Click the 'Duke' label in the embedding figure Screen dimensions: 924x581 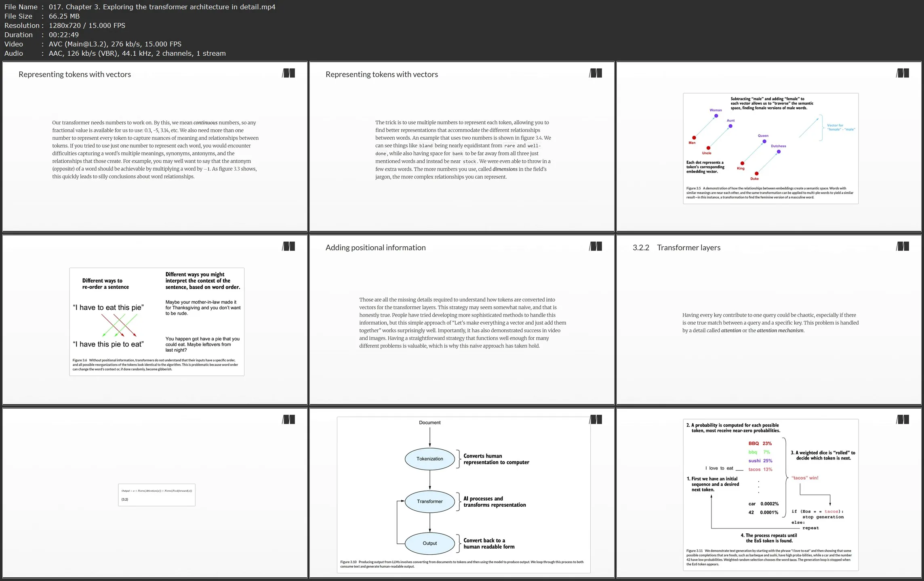pos(754,179)
